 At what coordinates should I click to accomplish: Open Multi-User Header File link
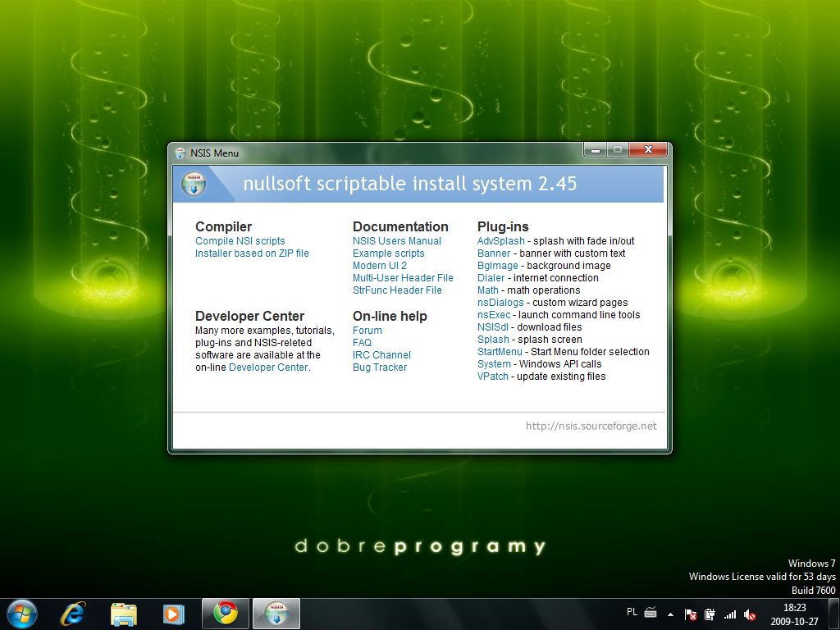click(x=403, y=278)
